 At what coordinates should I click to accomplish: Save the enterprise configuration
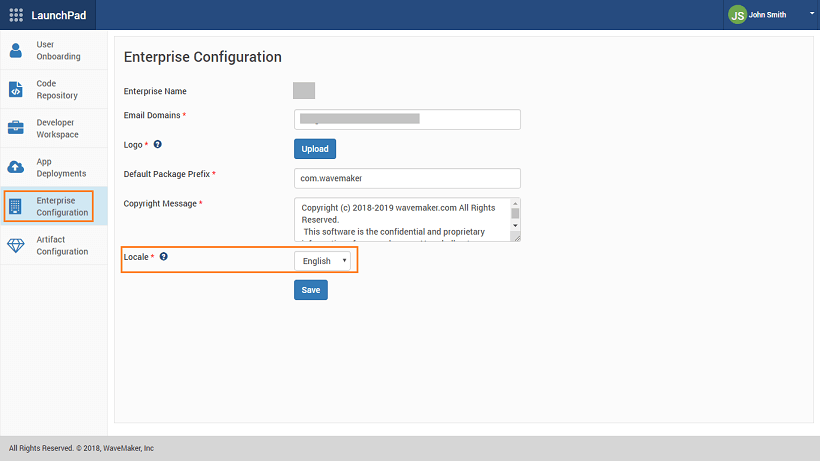310,290
